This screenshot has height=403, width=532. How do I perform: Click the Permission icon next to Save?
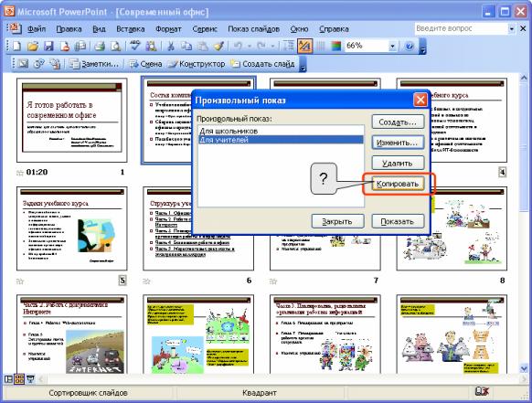(65, 46)
